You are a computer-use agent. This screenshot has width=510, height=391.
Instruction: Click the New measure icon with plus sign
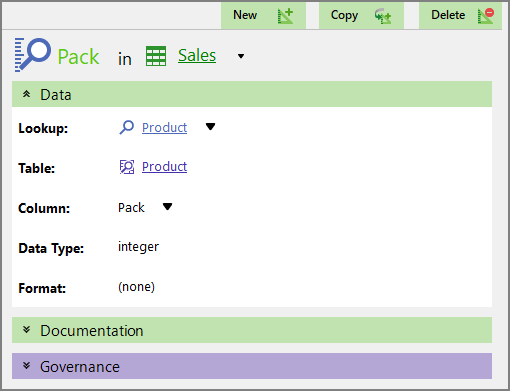click(285, 16)
